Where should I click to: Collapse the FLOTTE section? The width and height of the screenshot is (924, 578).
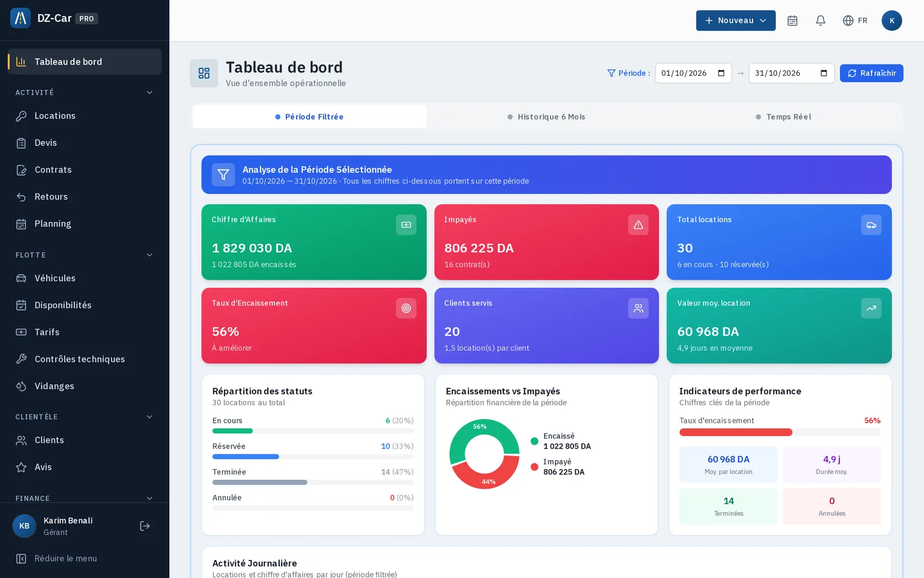click(84, 255)
